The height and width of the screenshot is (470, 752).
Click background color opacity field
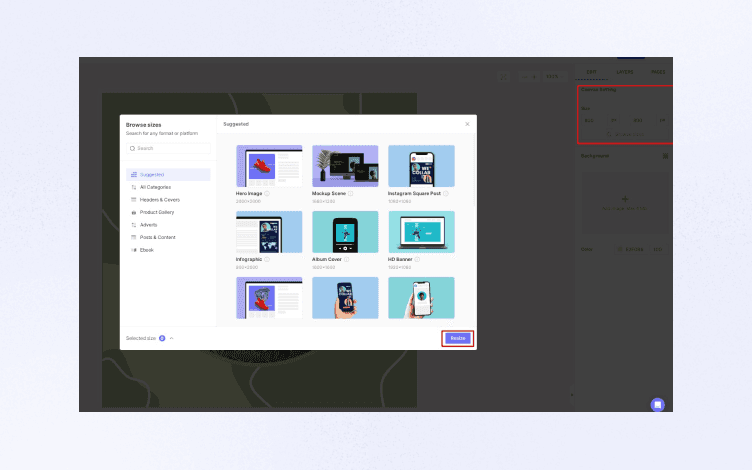pos(658,249)
